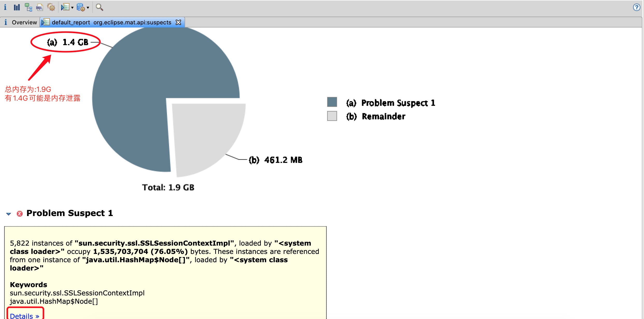Open the Thread Overview gears icon
Image resolution: width=644 pixels, height=319 pixels.
coord(51,7)
